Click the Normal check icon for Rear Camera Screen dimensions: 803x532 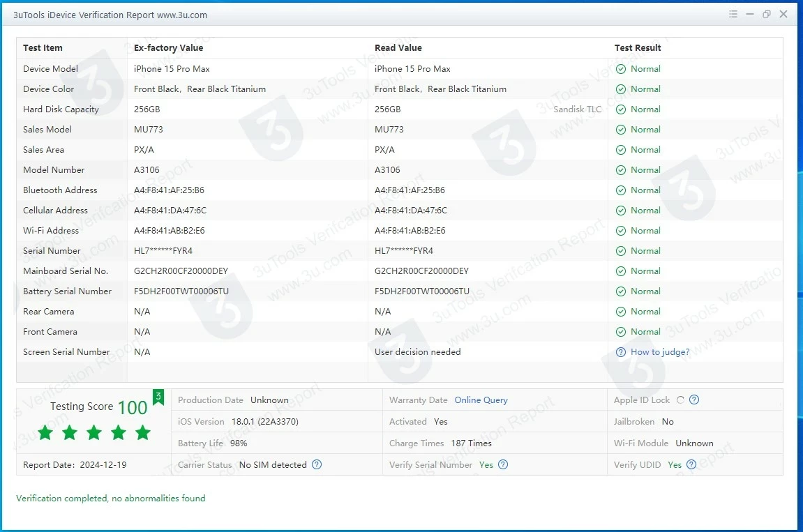pyautogui.click(x=621, y=312)
